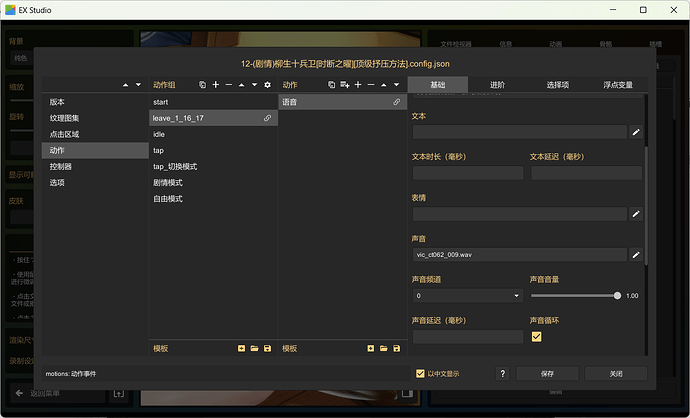Switch to the 基础 tab
Image resolution: width=690 pixels, height=418 pixels.
[x=438, y=85]
